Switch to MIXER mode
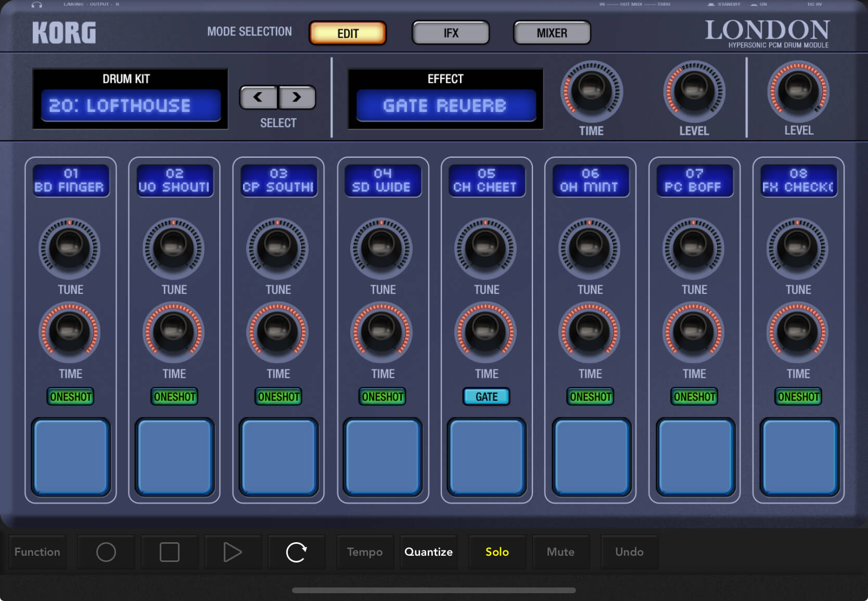This screenshot has height=601, width=868. 552,33
